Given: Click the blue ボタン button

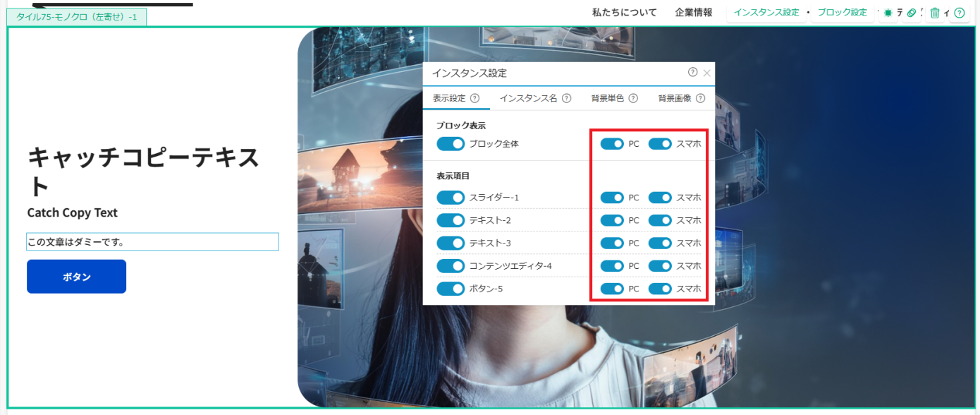Looking at the screenshot, I should (76, 276).
